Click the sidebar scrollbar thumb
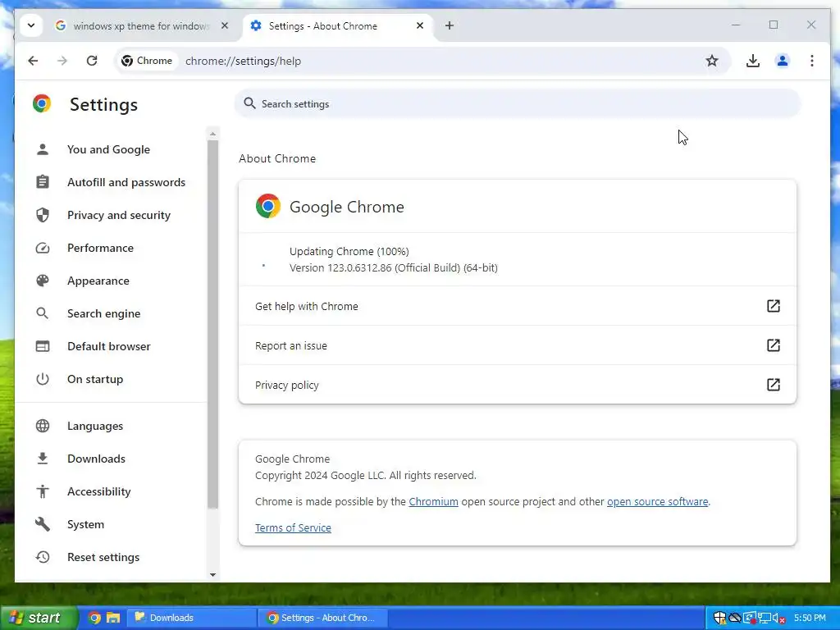The image size is (840, 630). 212,324
